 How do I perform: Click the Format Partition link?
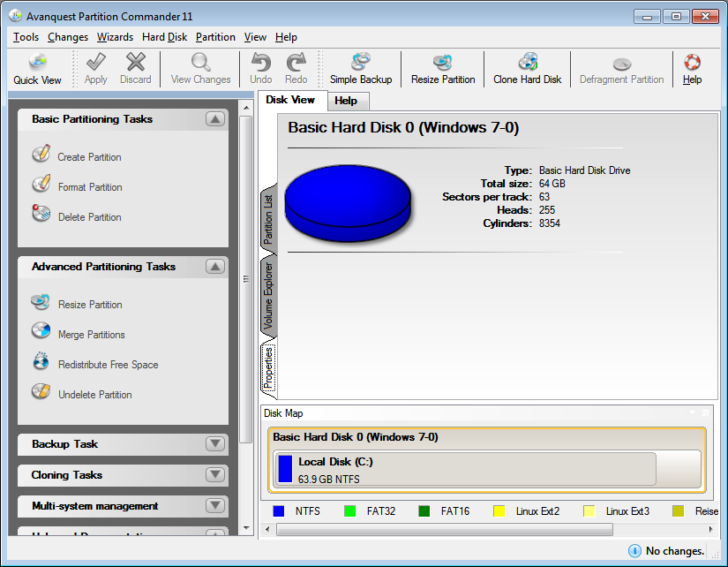point(90,187)
